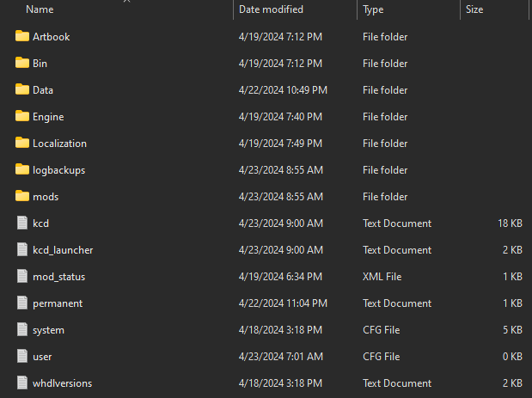
Task: Sort by the Date modified column header
Action: tap(271, 9)
